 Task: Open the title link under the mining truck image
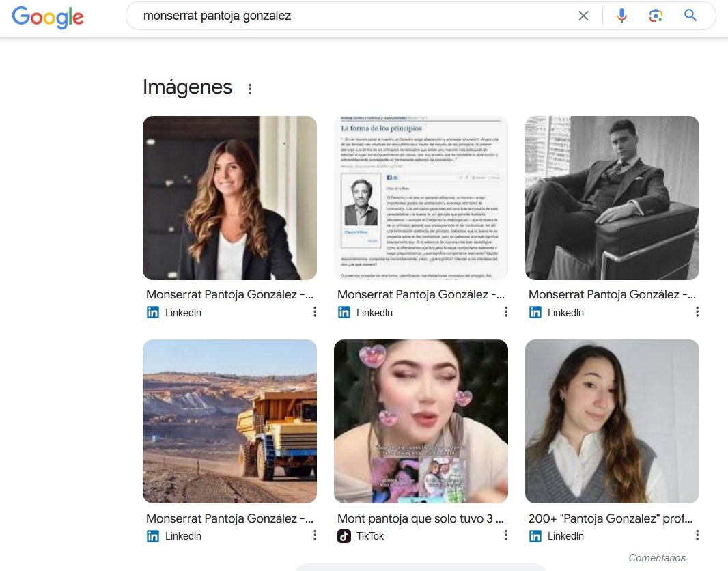[230, 518]
